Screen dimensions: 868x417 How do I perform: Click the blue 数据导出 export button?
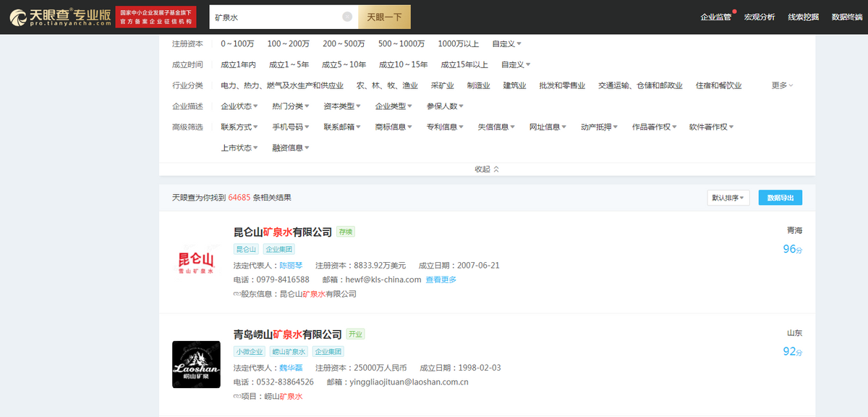tap(780, 198)
